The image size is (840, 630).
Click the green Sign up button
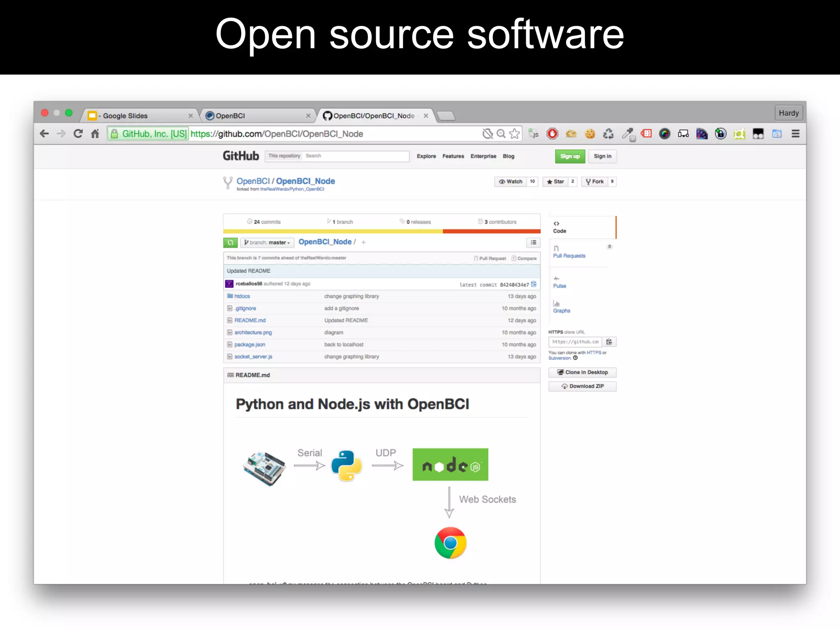click(570, 156)
